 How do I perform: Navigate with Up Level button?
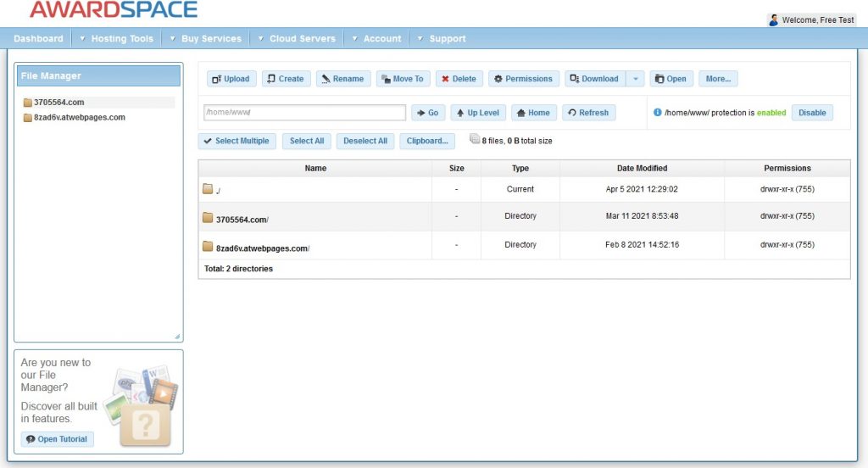point(478,113)
